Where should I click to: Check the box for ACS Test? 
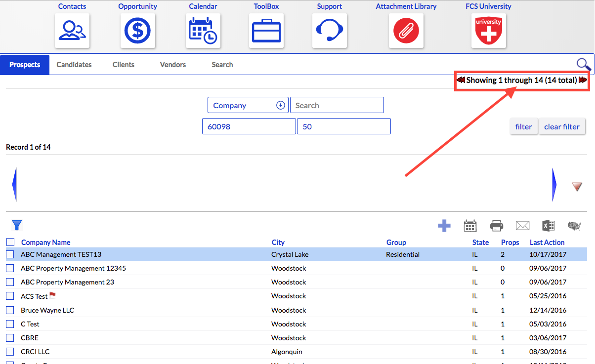10,296
